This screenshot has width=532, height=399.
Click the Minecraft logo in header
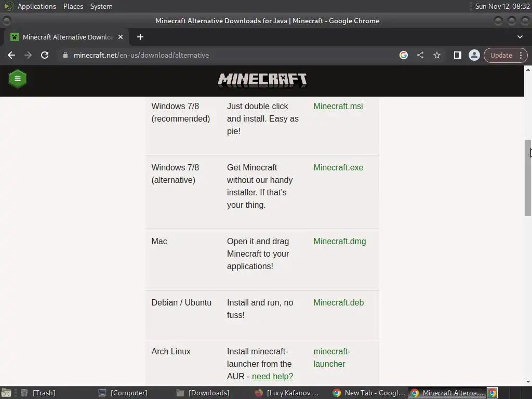262,80
